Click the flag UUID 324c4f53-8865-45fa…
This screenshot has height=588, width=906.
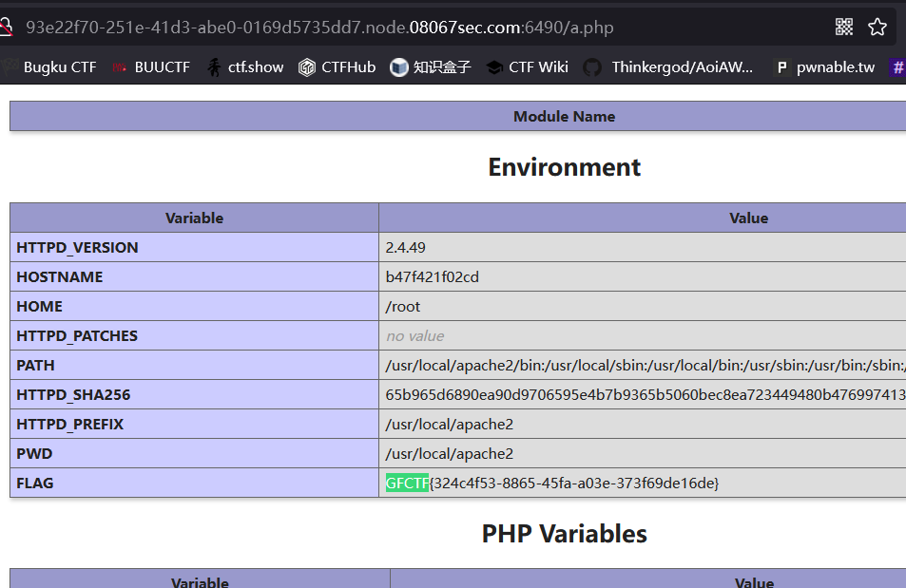[x=574, y=483]
